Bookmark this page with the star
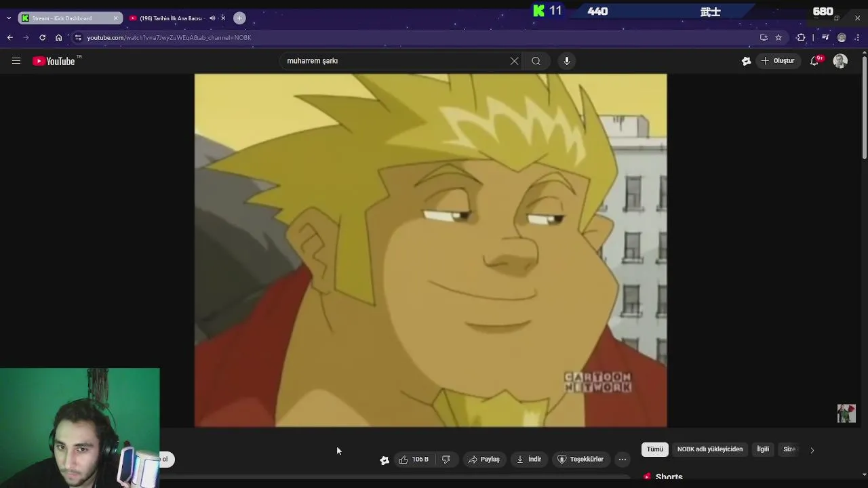868x488 pixels. tap(778, 37)
